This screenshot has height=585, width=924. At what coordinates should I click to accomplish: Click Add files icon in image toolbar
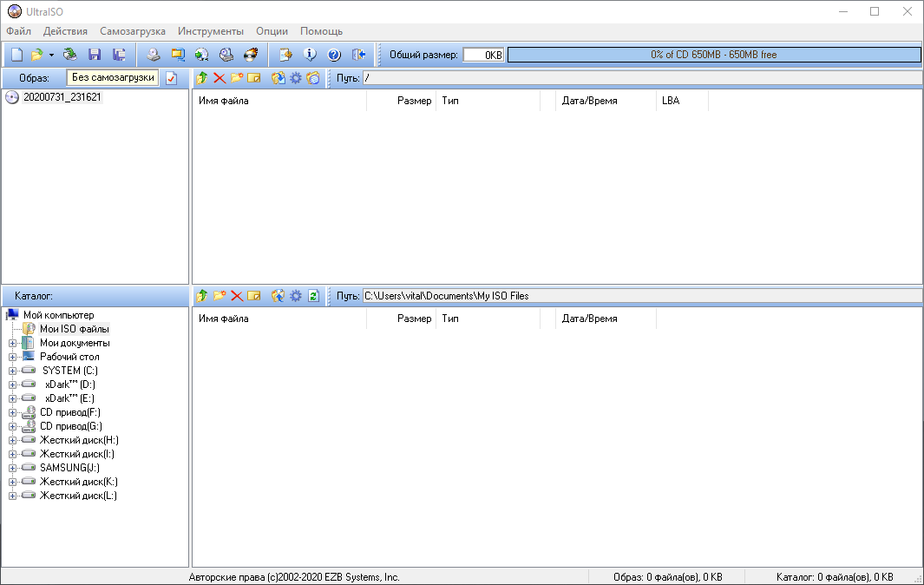coord(279,78)
